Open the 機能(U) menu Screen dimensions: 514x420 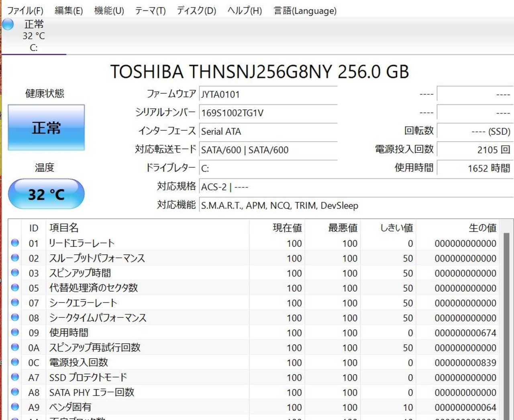(x=109, y=11)
